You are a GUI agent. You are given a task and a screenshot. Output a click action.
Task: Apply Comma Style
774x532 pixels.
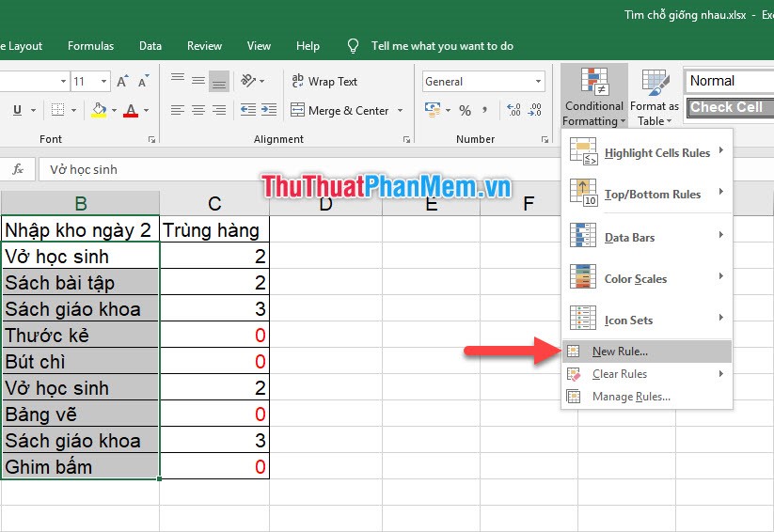pos(484,110)
